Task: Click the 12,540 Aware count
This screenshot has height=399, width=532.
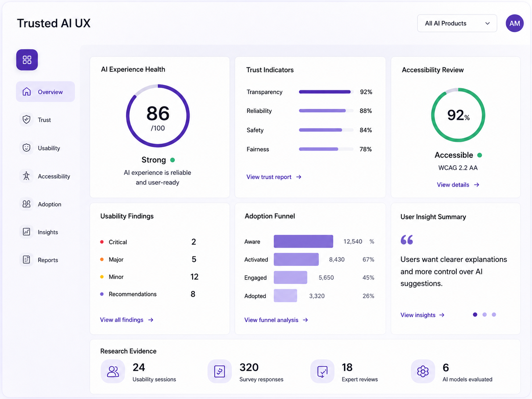Action: (x=353, y=241)
